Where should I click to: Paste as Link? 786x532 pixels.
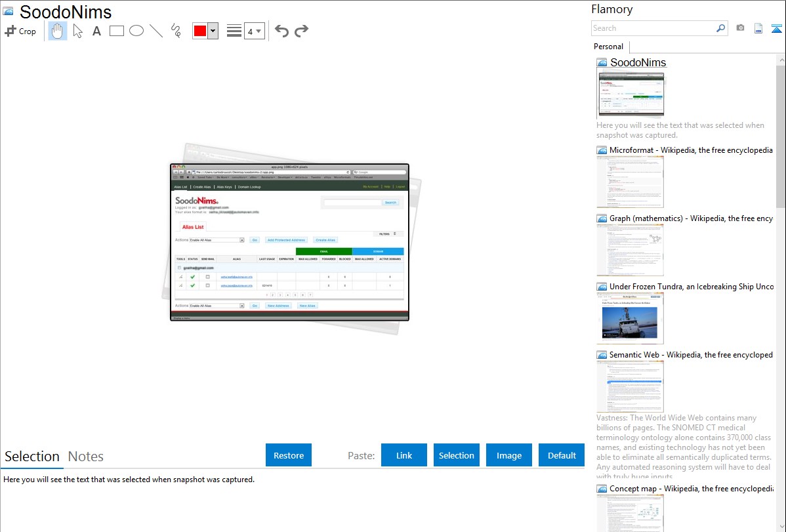pos(404,455)
